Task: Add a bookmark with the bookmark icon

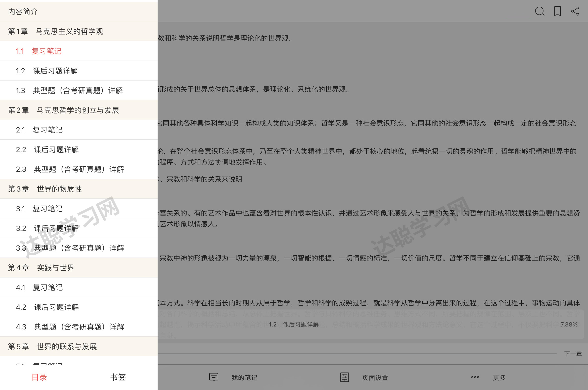Action: click(x=557, y=11)
